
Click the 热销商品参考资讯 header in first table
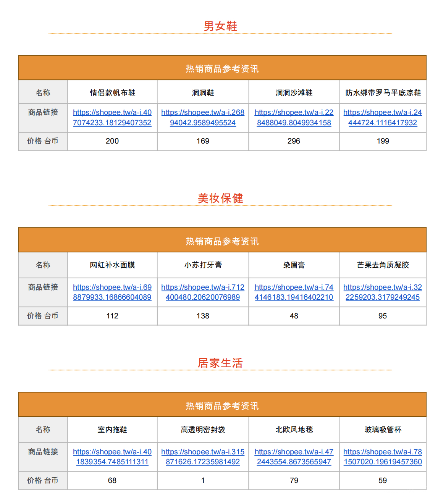221,68
